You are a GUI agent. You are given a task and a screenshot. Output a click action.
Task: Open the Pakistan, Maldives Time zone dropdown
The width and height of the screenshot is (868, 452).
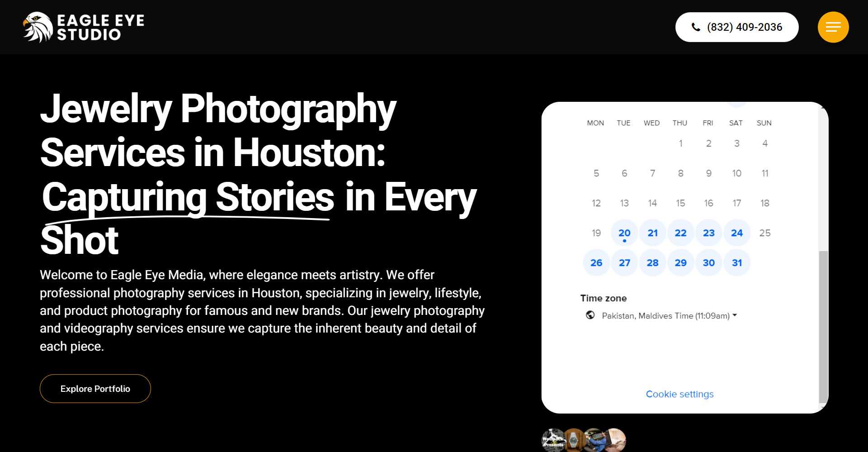[669, 316]
